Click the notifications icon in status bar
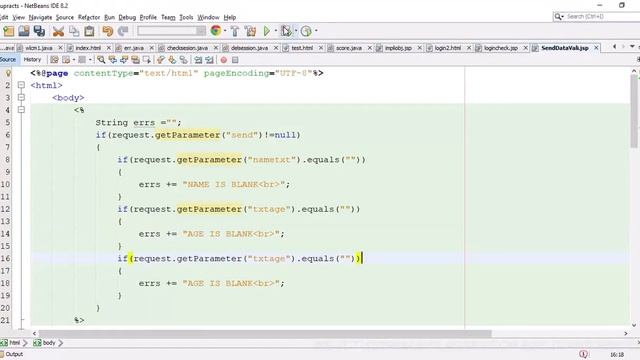The height and width of the screenshot is (360, 640). click(583, 354)
